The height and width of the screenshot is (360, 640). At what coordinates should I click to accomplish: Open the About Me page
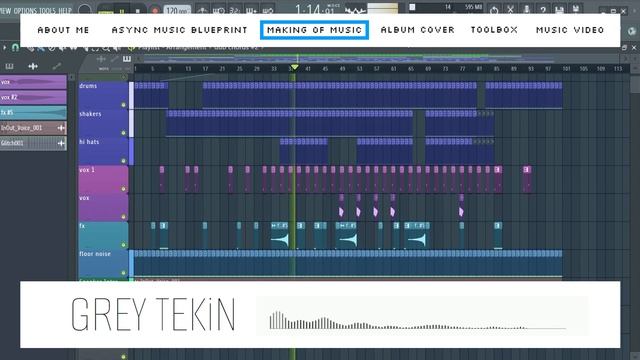point(63,30)
